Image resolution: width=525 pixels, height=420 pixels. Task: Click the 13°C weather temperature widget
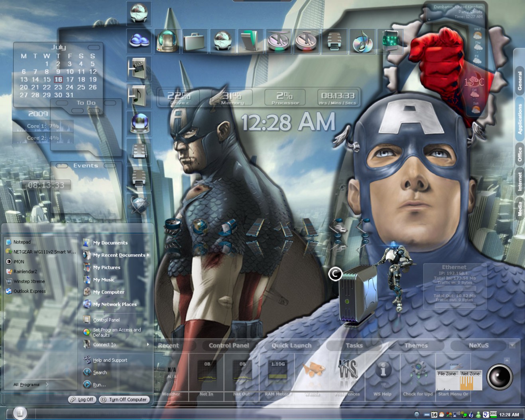tap(474, 82)
